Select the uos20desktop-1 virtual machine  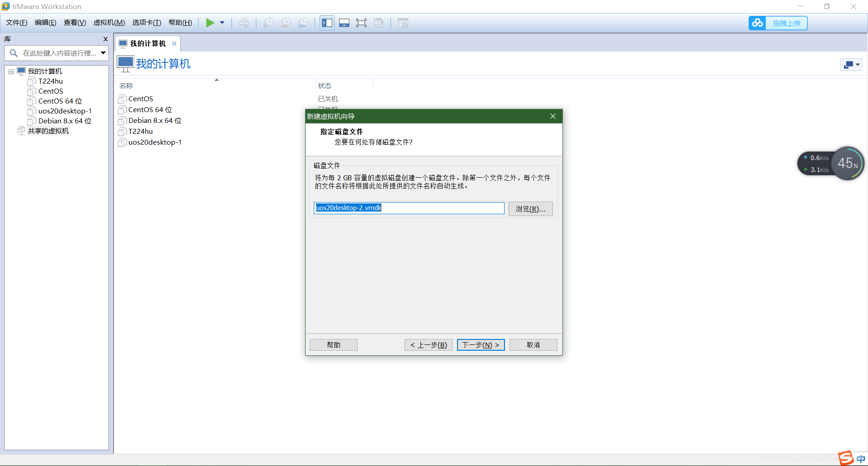pos(64,111)
